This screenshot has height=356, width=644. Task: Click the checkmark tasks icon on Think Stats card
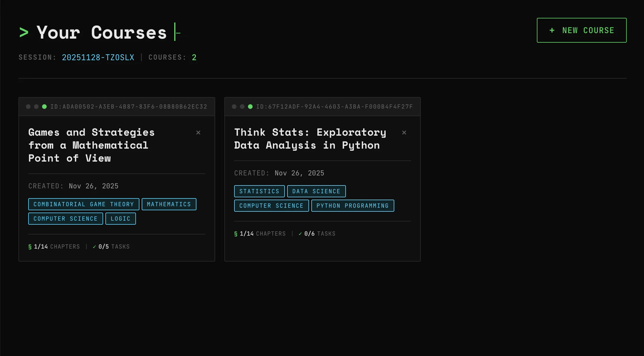pyautogui.click(x=300, y=234)
